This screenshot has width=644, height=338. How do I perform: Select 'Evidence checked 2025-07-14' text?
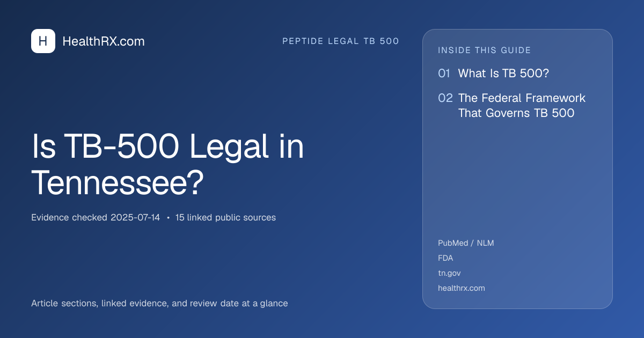96,218
